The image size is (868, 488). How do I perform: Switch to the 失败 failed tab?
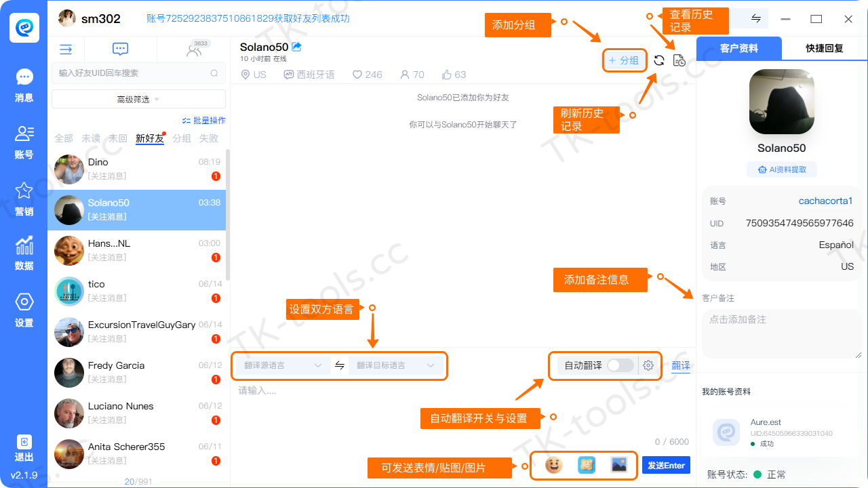point(209,138)
